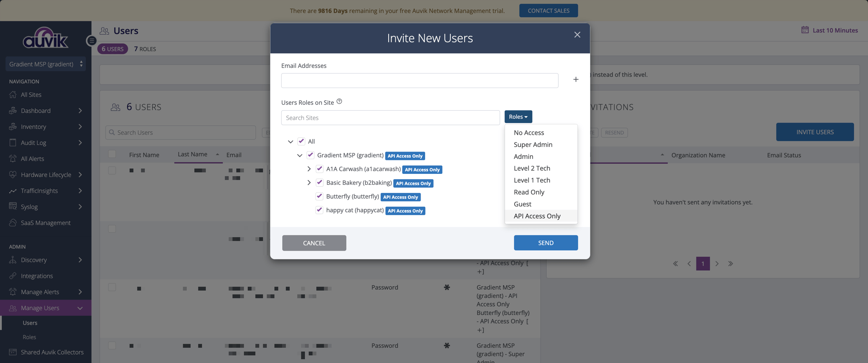The image size is (868, 363).
Task: Toggle the Butterfly (butterfly) site checkbox
Action: (319, 196)
